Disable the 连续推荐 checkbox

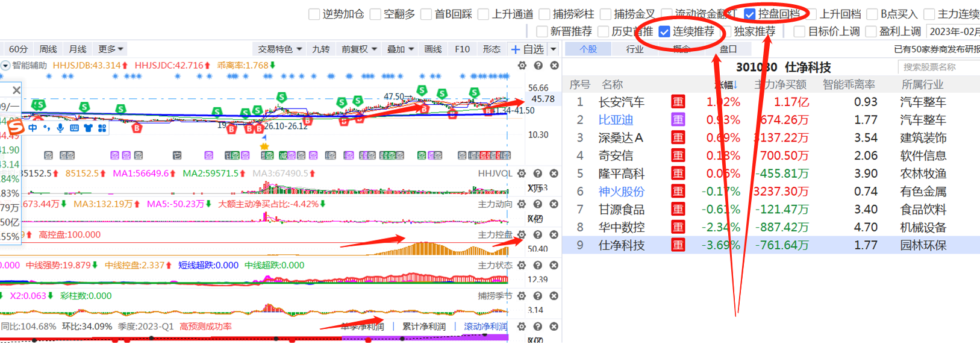click(x=664, y=32)
